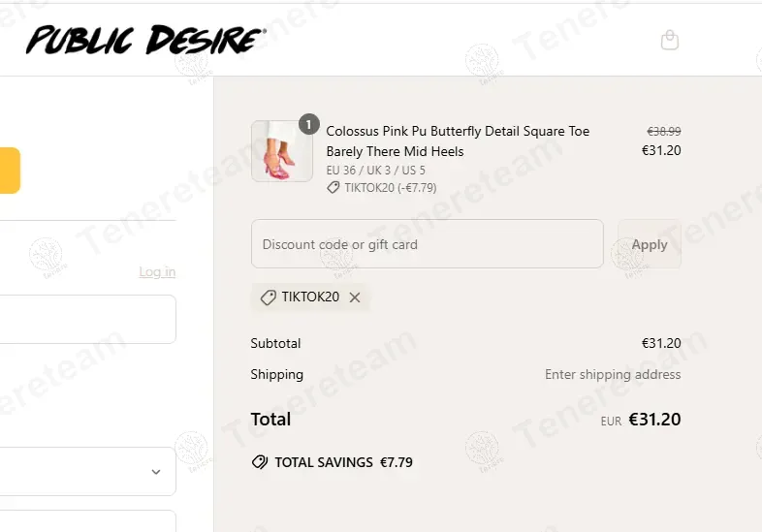The width and height of the screenshot is (762, 532).
Task: Click the crossed-out €38.99 original price
Action: [663, 131]
